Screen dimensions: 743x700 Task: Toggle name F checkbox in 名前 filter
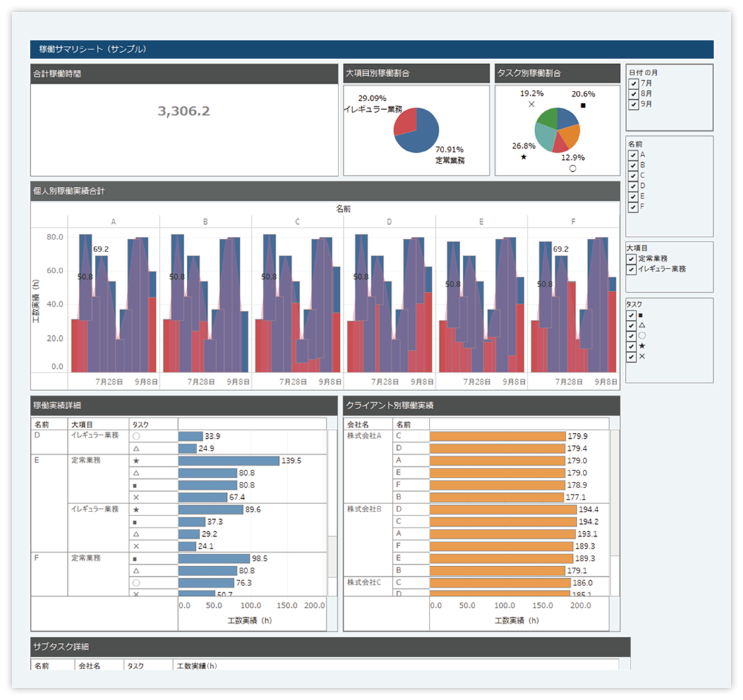click(633, 207)
